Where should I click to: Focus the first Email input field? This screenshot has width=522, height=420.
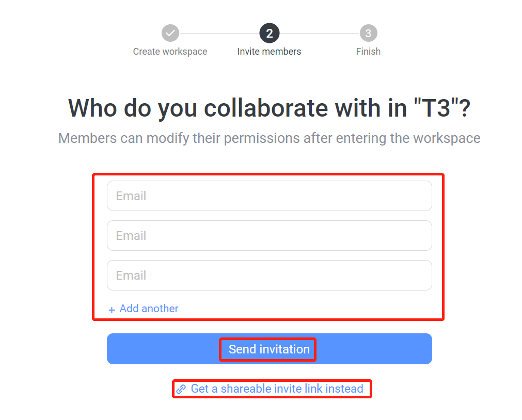click(x=270, y=196)
